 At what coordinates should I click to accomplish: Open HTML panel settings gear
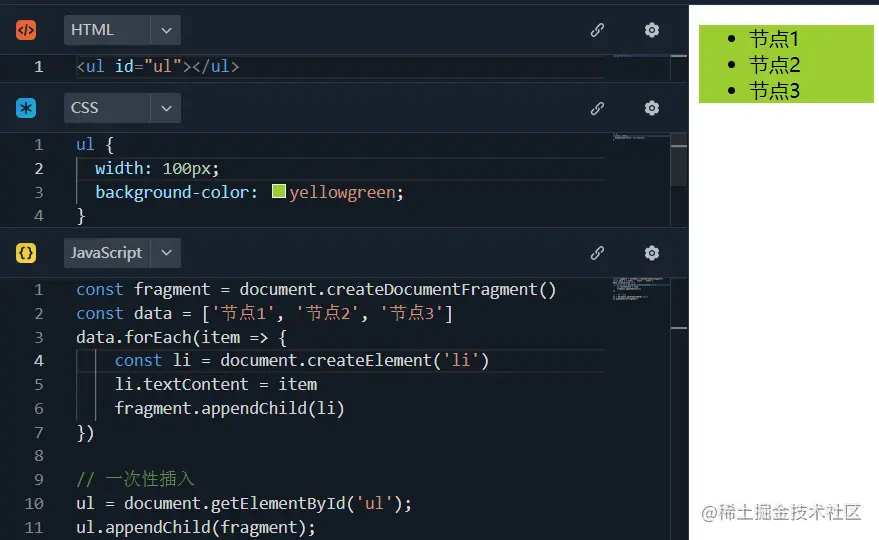coord(651,30)
